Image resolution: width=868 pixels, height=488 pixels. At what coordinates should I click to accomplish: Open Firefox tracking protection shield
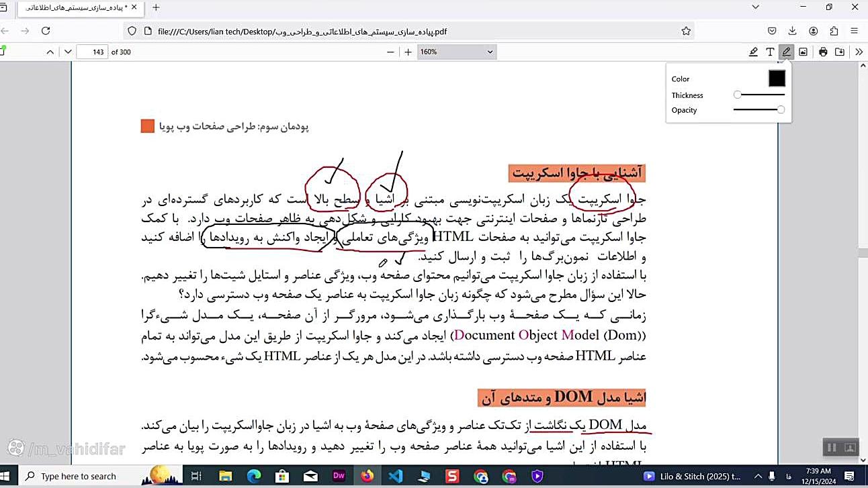tap(132, 31)
